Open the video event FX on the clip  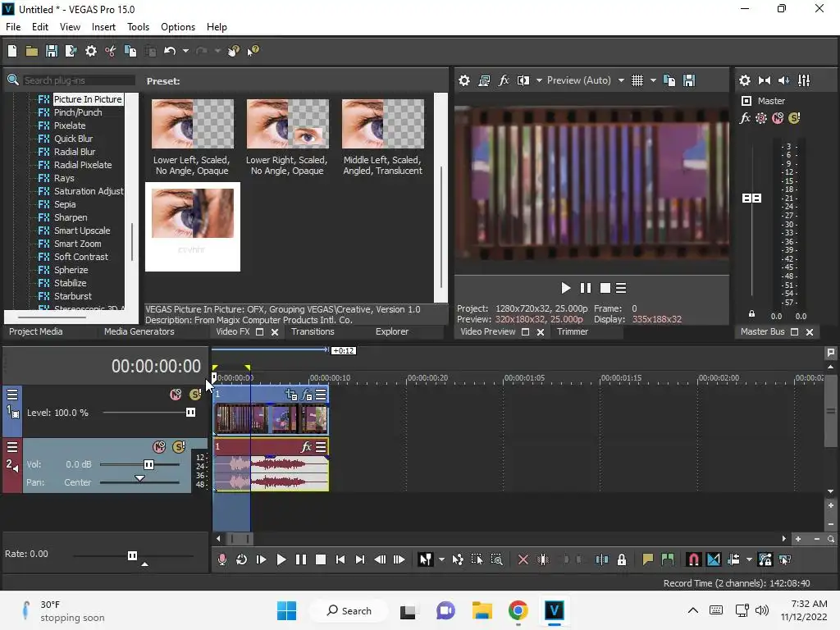pos(307,395)
